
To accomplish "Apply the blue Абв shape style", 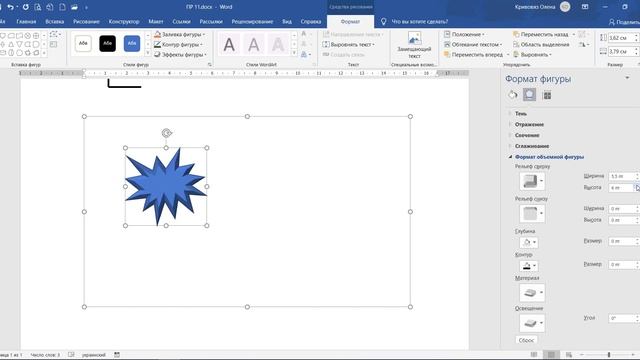I will click(x=132, y=43).
